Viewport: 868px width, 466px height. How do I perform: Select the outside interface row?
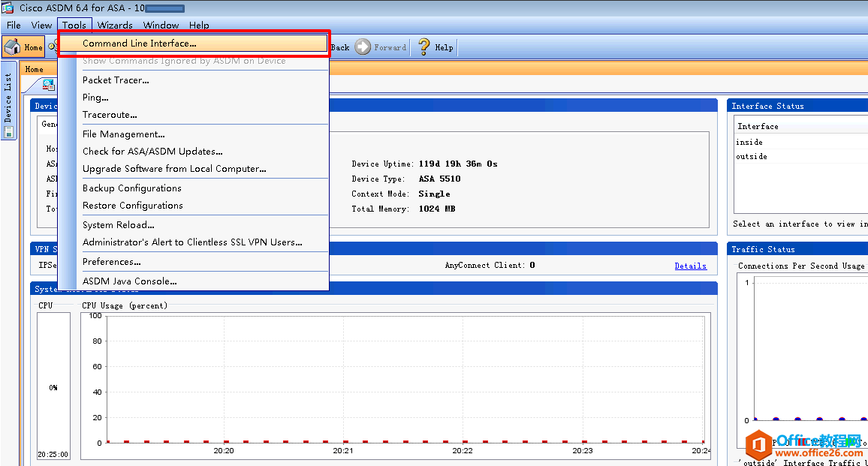pos(800,156)
